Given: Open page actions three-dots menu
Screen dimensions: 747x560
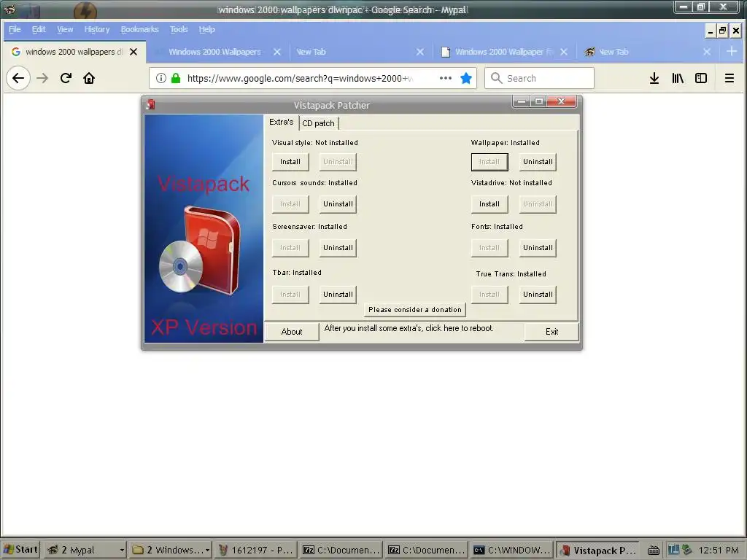Looking at the screenshot, I should point(446,78).
